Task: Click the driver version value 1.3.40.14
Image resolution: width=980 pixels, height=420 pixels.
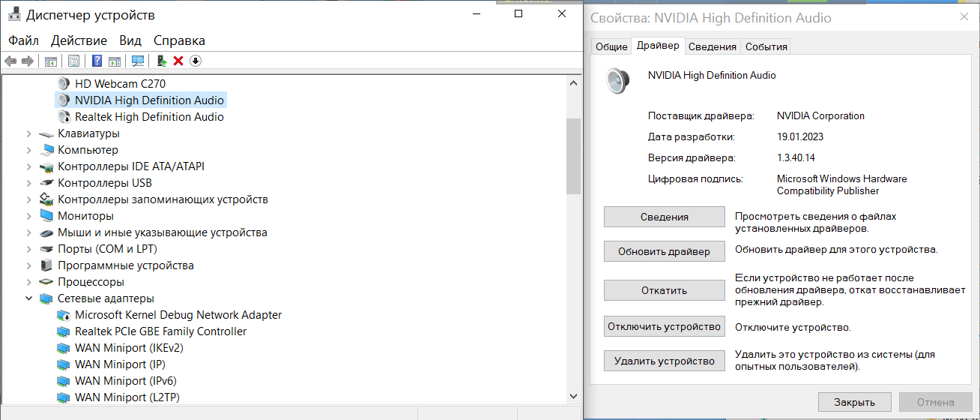Action: tap(796, 158)
